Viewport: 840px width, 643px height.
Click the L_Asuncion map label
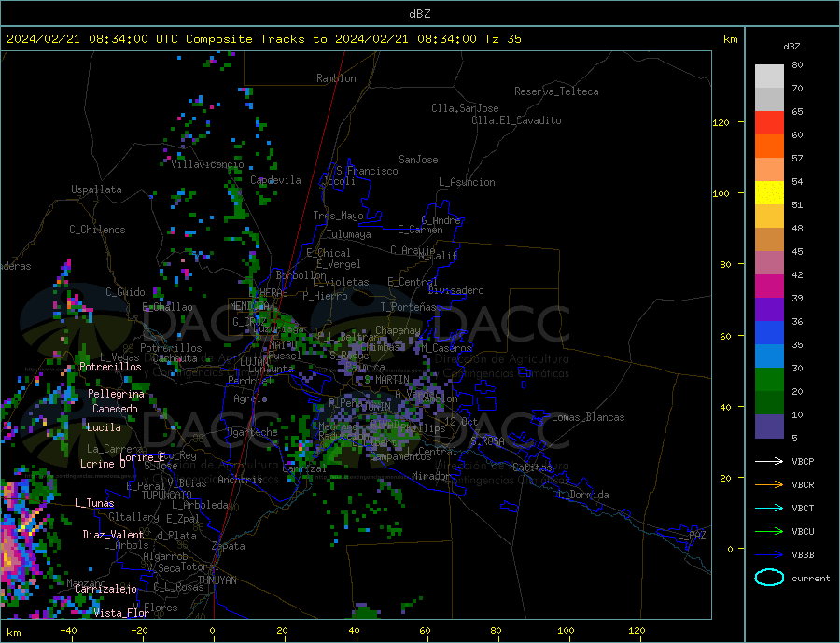coord(467,182)
